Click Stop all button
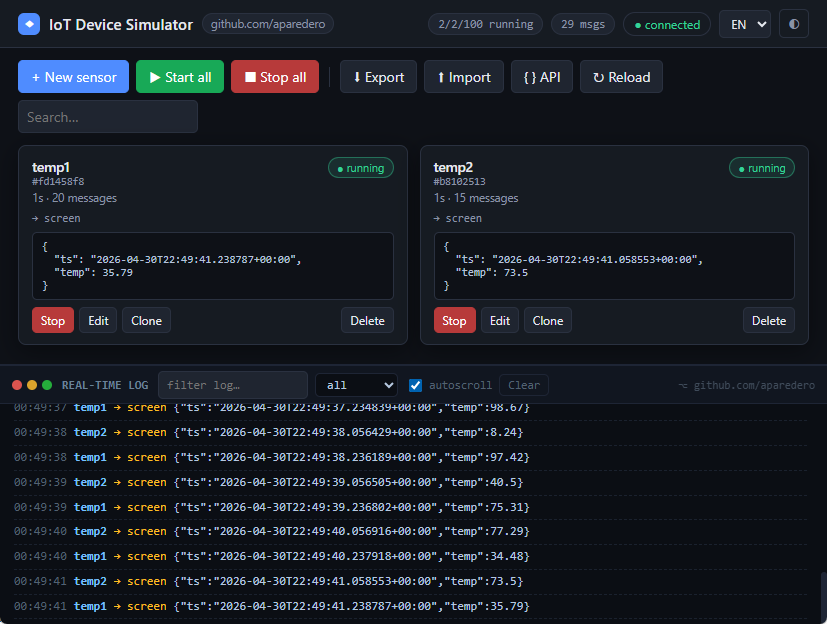Viewport: 827px width, 624px height. point(275,76)
